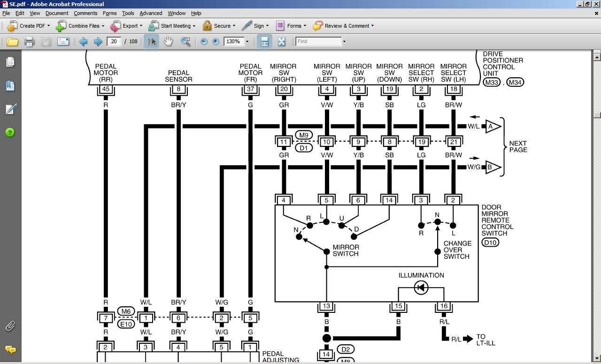601x364 pixels.
Task: Expand the Start Meeting dropdown arrow
Action: [x=194, y=26]
